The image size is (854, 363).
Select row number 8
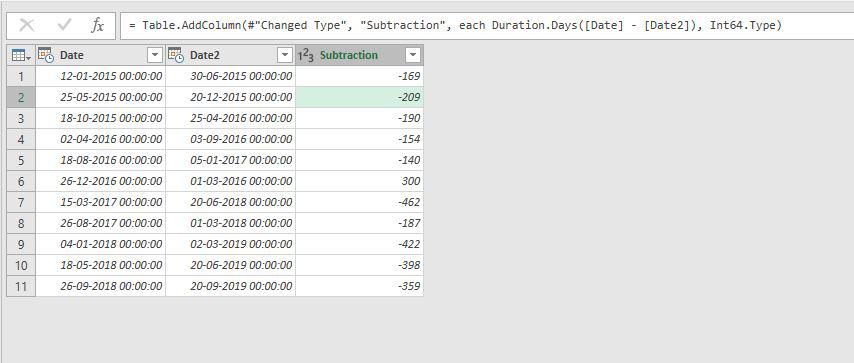[x=21, y=223]
